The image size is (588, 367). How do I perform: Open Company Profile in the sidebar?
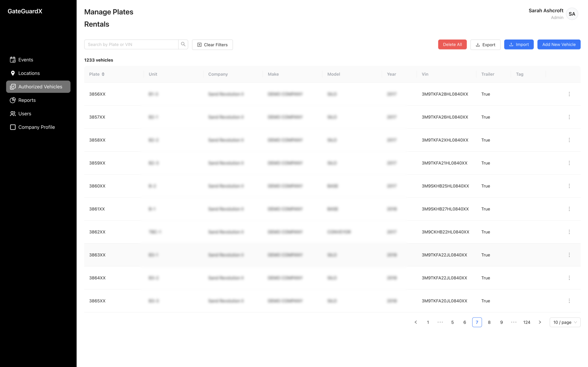point(36,127)
